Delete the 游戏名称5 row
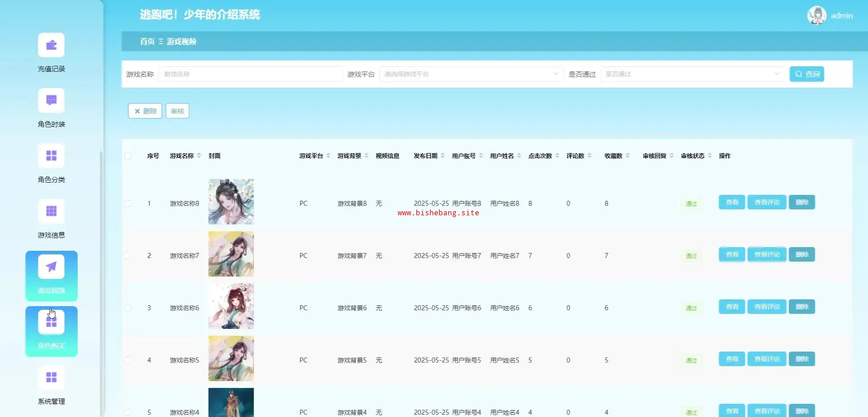 802,359
